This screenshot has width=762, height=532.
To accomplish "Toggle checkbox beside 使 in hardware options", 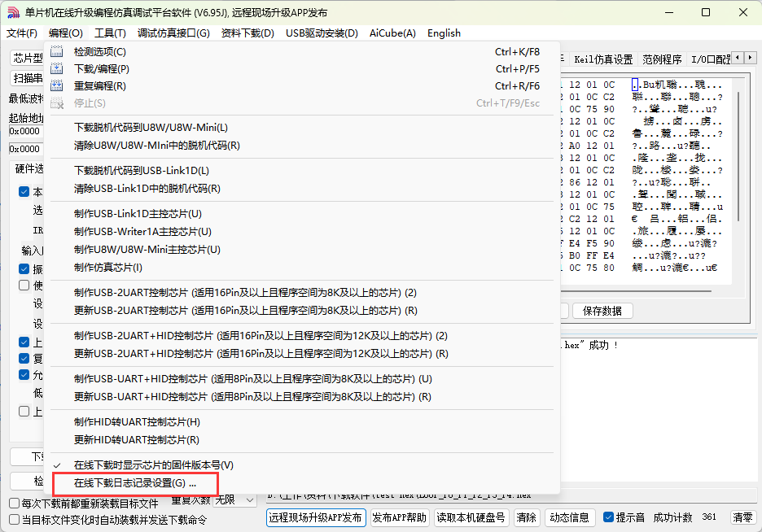I will (x=24, y=286).
